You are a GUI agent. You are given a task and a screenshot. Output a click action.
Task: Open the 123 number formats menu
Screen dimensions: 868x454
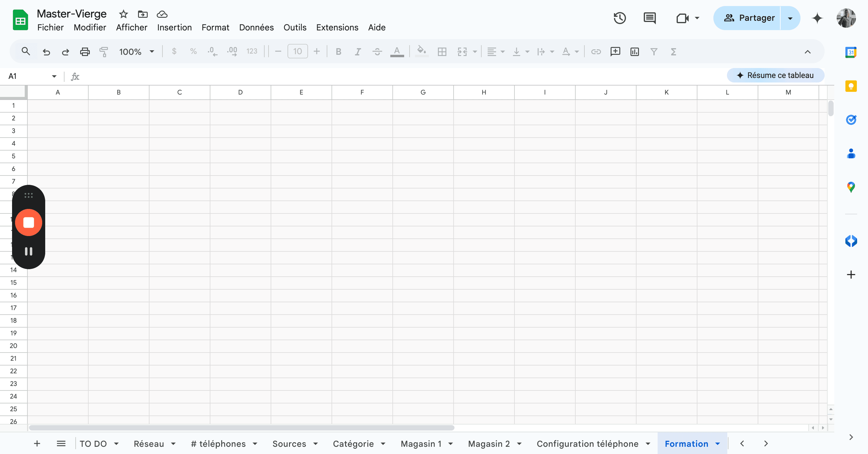tap(252, 51)
